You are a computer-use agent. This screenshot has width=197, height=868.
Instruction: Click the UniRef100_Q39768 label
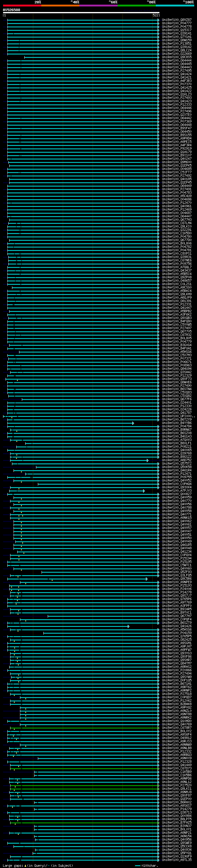176,454
